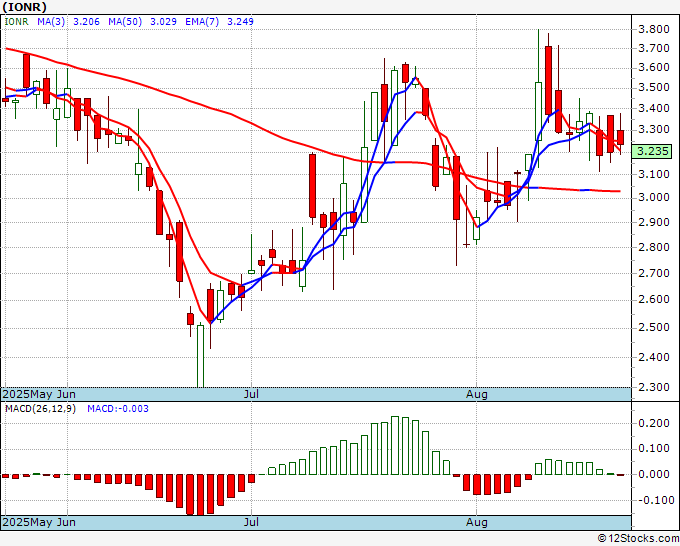Click the 3.500 price axis label
The width and height of the screenshot is (680, 546).
tap(654, 88)
